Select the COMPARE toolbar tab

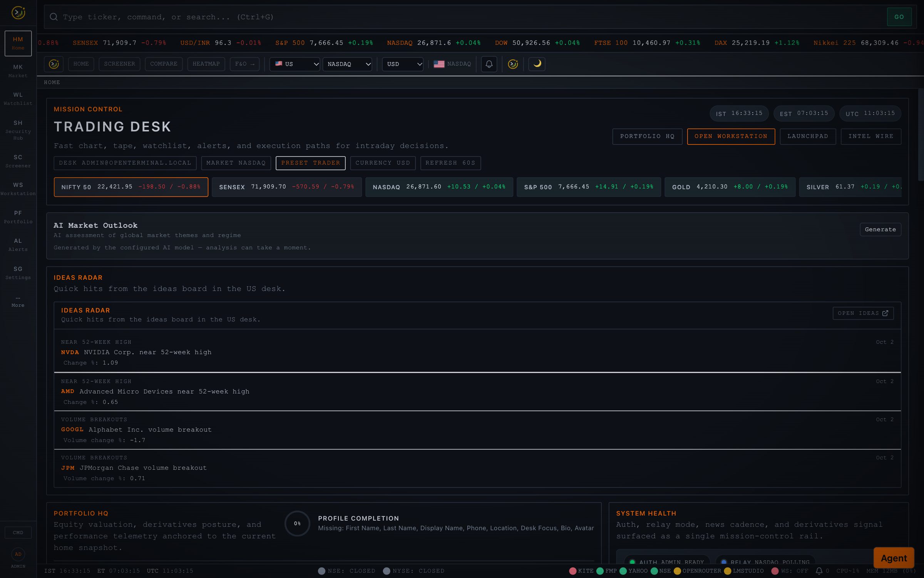tap(164, 64)
